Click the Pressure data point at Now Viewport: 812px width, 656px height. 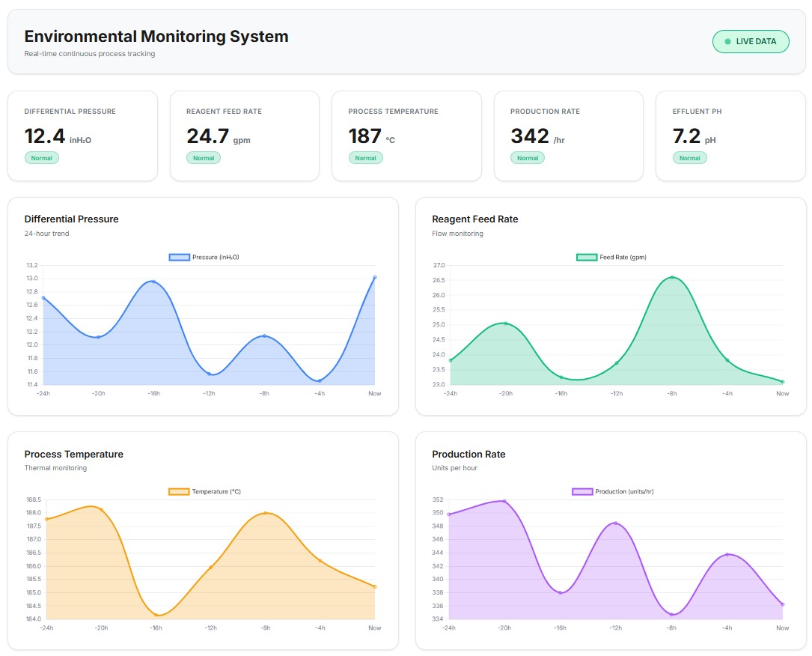(374, 277)
